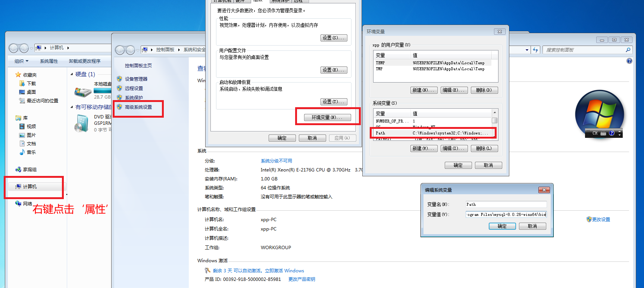Click 设置(S) performance settings button

(x=334, y=38)
